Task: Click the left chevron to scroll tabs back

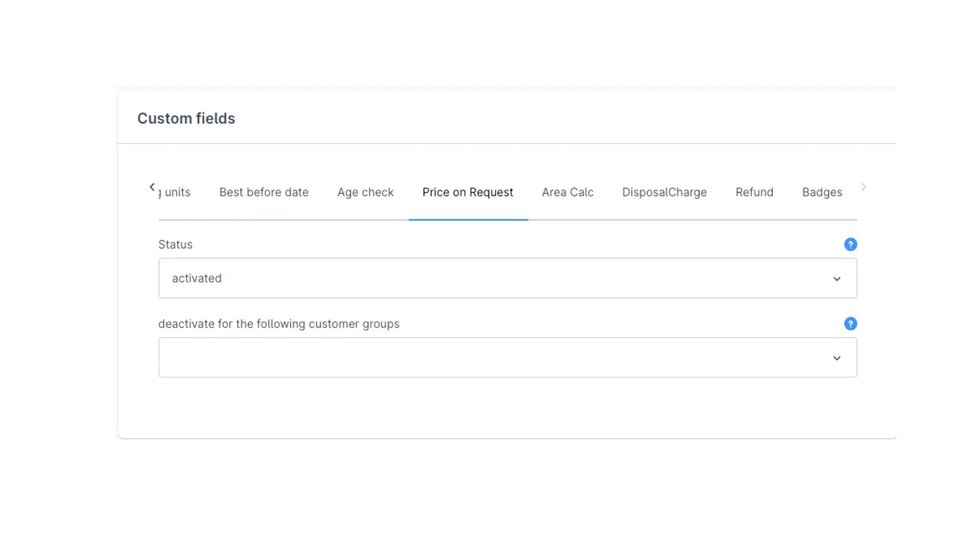Action: (x=152, y=187)
